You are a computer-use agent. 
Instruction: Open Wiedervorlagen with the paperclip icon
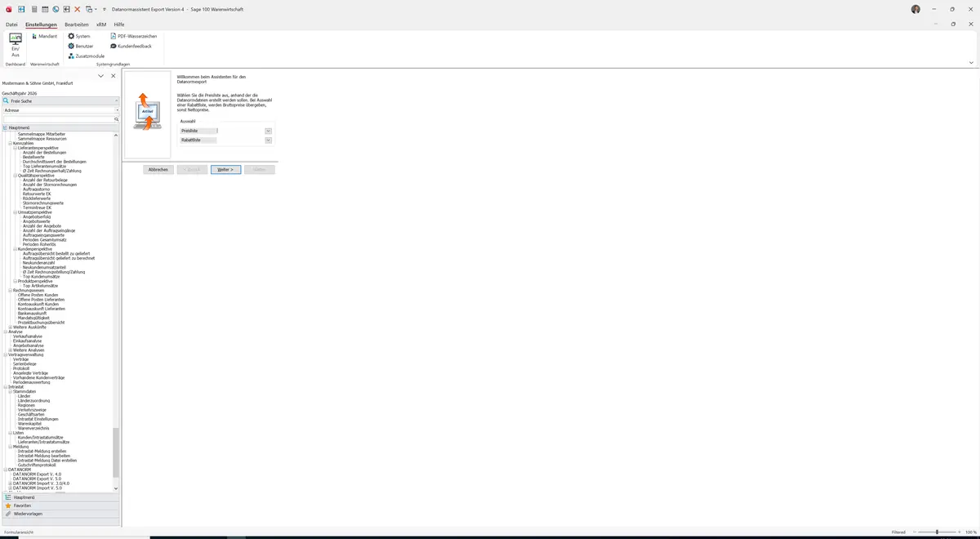[x=60, y=514]
